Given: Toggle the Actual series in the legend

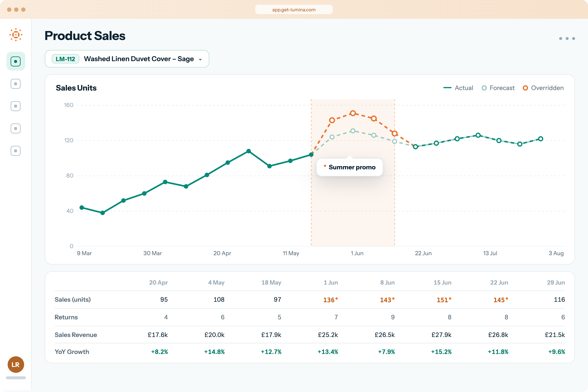Looking at the screenshot, I should 458,88.
